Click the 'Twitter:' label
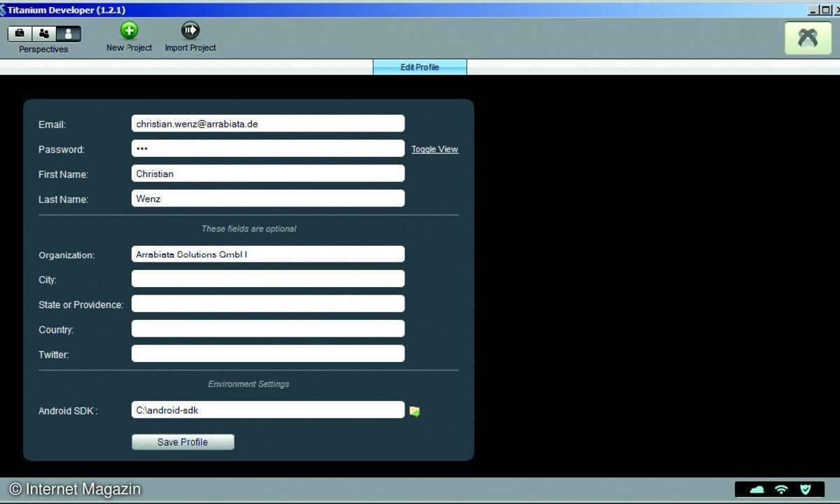This screenshot has width=840, height=504. pyautogui.click(x=53, y=355)
